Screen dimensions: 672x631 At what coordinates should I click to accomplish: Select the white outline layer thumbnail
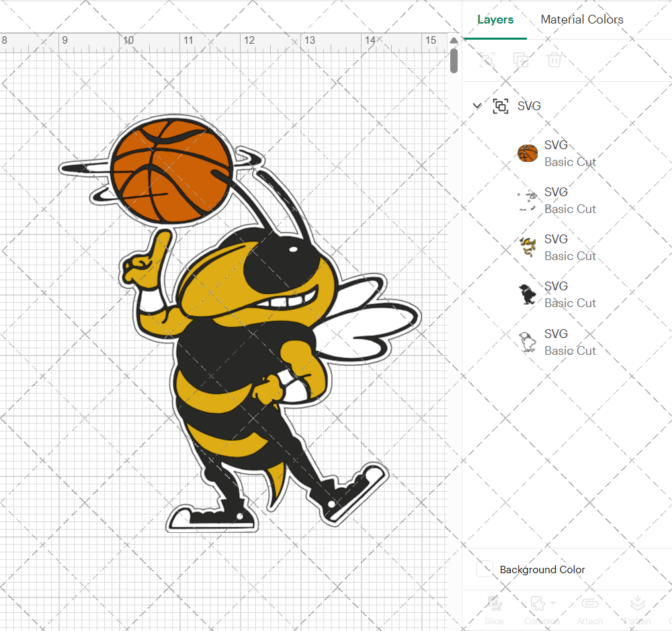(x=528, y=342)
